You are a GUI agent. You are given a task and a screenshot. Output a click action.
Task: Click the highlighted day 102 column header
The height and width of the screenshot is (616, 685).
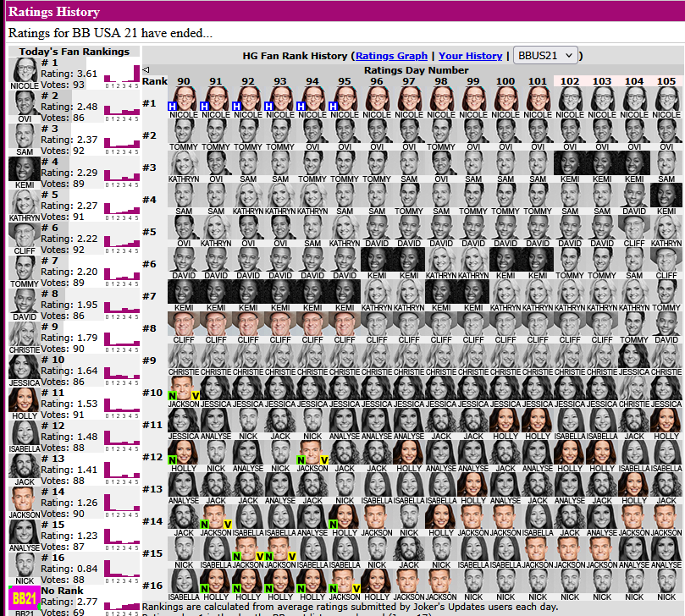pyautogui.click(x=570, y=81)
